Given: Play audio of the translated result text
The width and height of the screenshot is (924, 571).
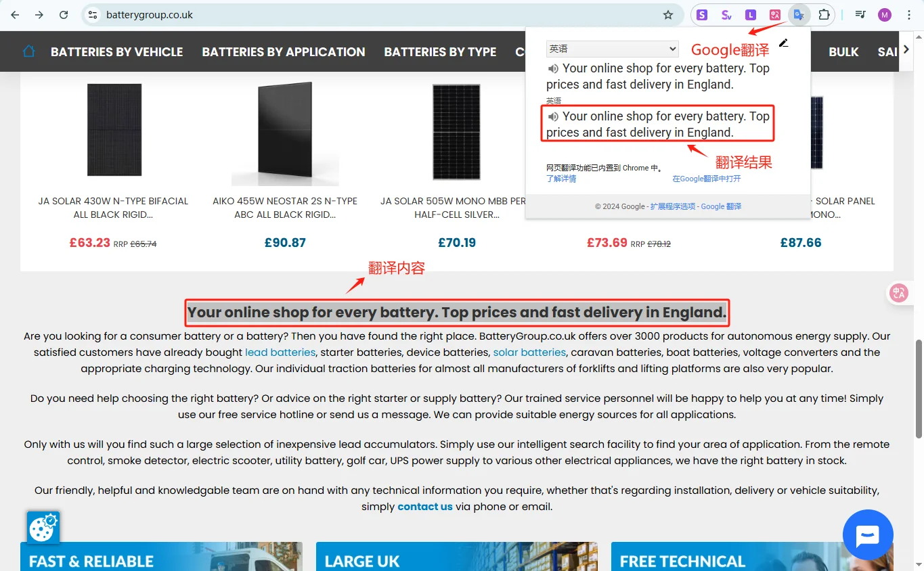Looking at the screenshot, I should point(553,116).
